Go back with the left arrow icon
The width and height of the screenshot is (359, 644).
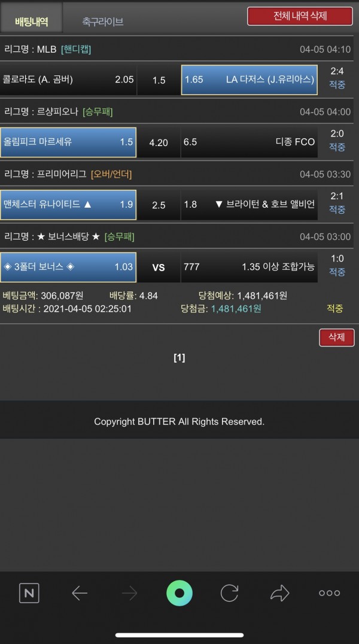tap(79, 593)
